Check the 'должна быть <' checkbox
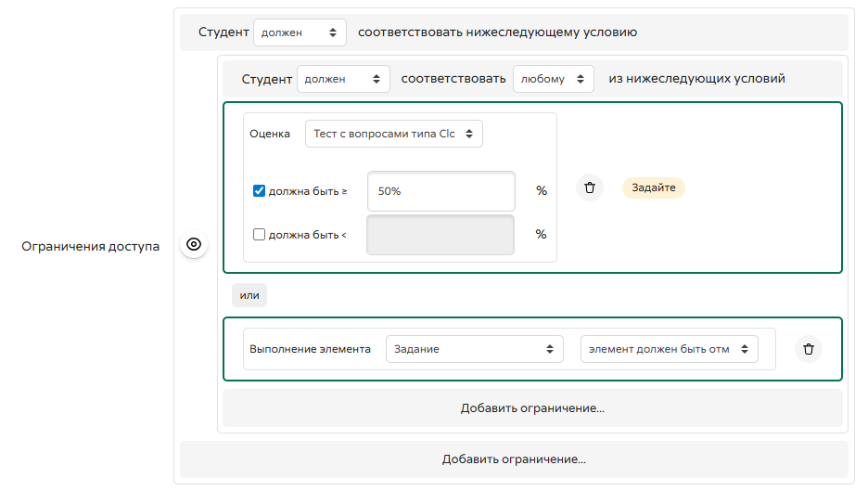 (x=260, y=235)
